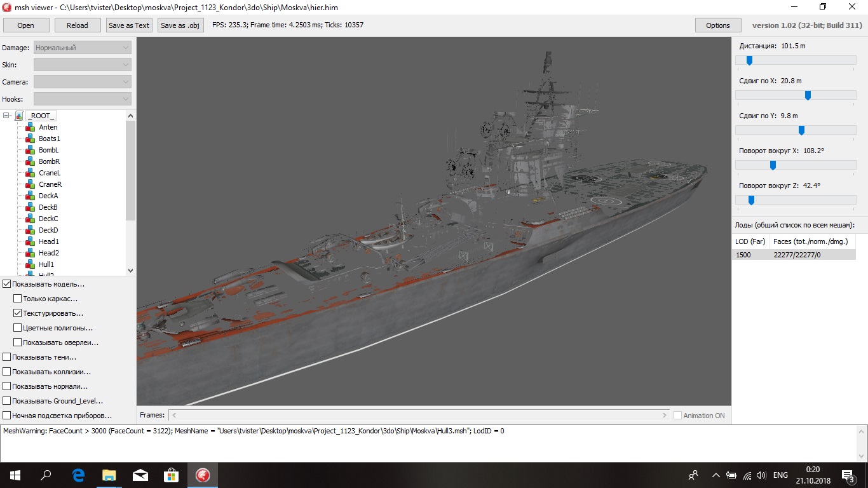Viewport: 868px width, 488px height.
Task: Select the DeckD mesh icon
Action: (31, 230)
